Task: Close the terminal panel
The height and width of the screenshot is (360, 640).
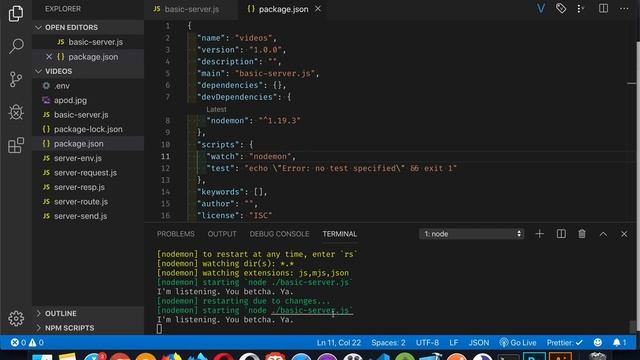Action: (624, 234)
